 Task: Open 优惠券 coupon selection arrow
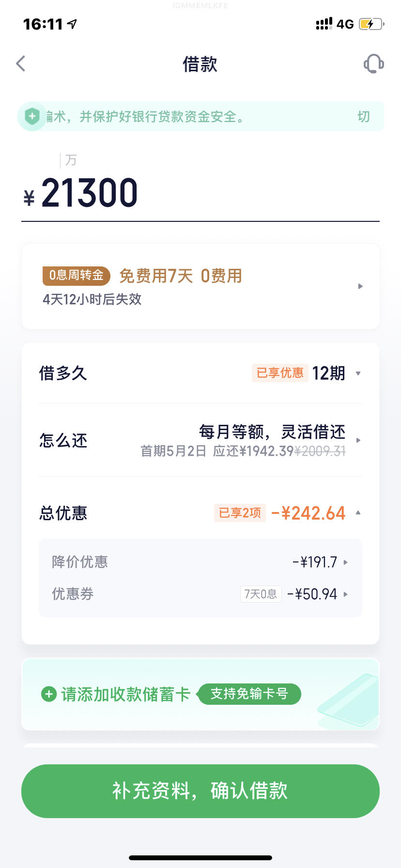click(346, 594)
